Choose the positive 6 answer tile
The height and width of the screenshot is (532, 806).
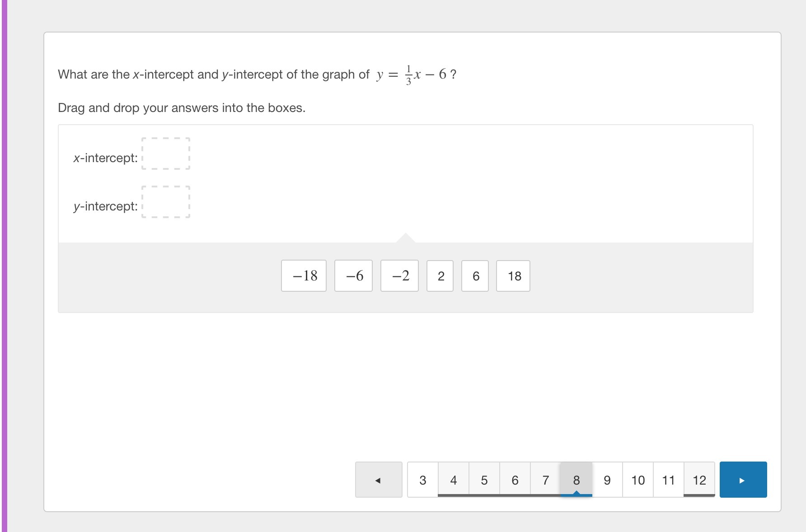tap(475, 276)
